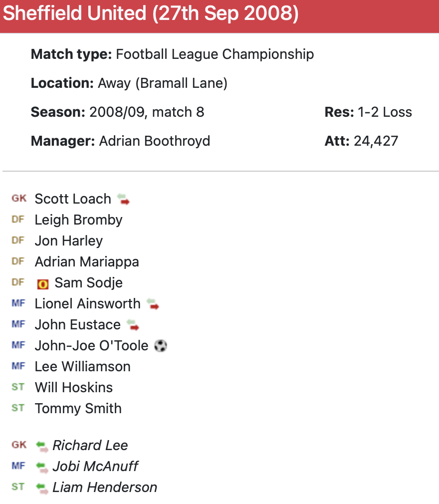Click substitution icon next to Scott Loach
Screen dimensions: 439x504
(x=123, y=200)
